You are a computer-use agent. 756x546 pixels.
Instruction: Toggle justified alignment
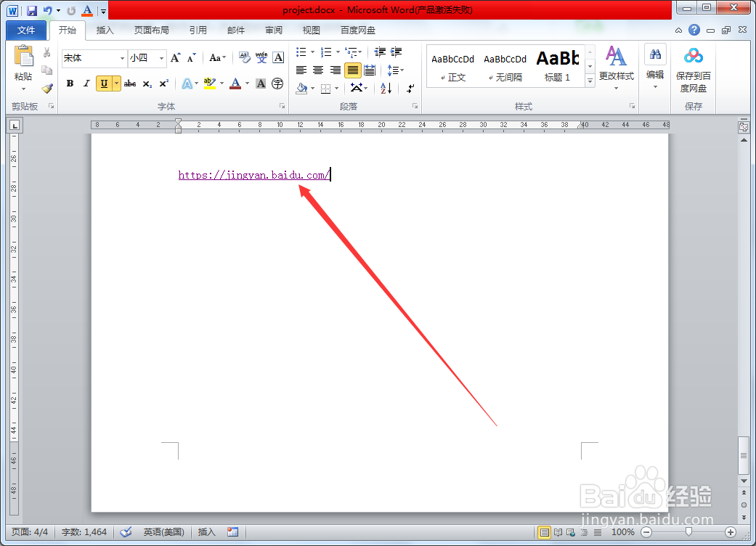pos(353,70)
